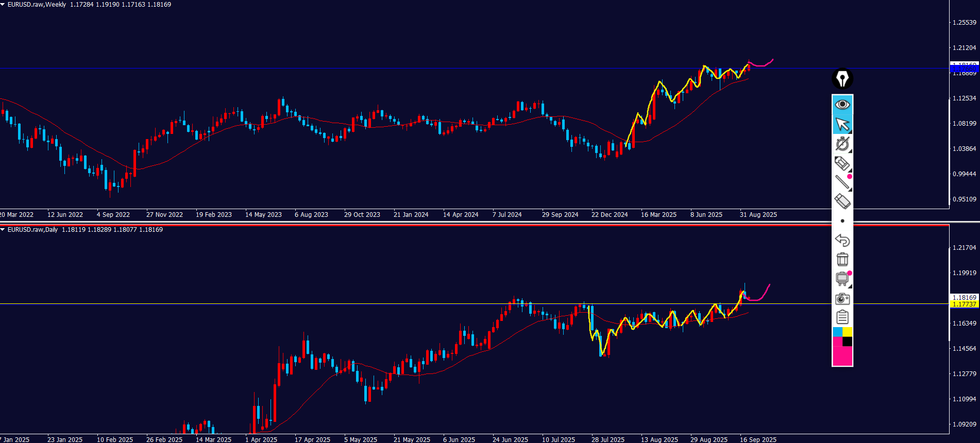
Task: Pick the black color swatch
Action: tap(847, 342)
